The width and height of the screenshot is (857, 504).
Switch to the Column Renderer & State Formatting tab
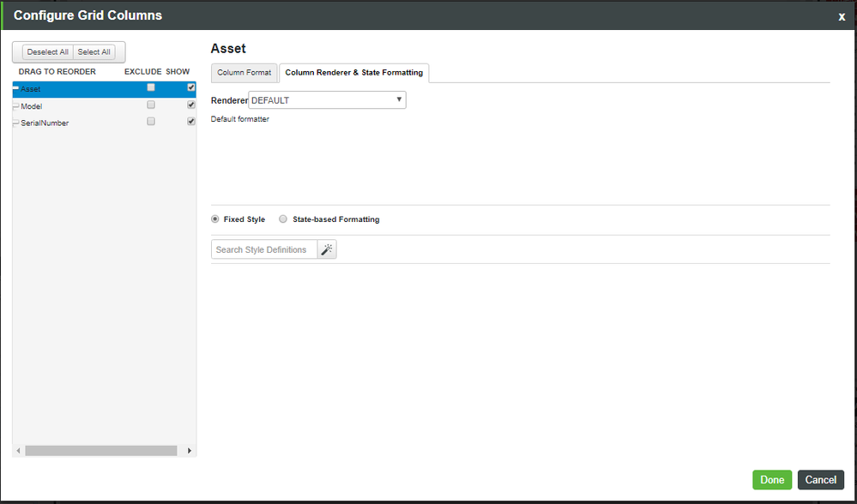tap(353, 73)
